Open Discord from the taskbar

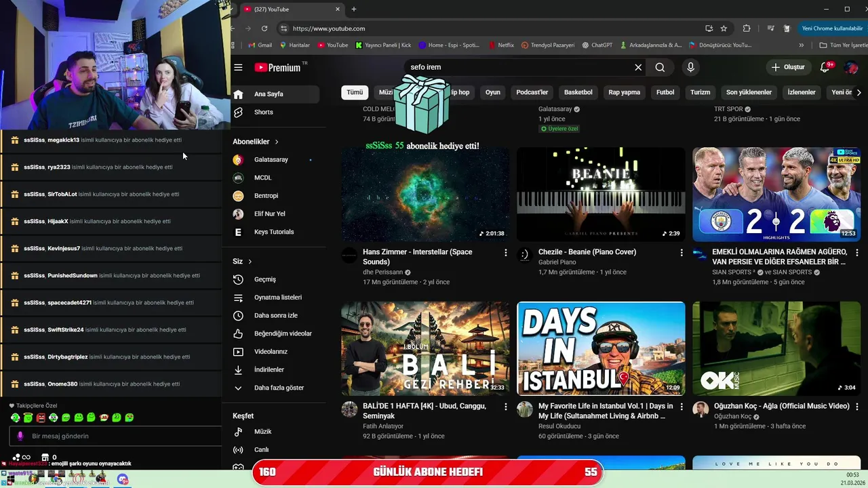coord(122,479)
